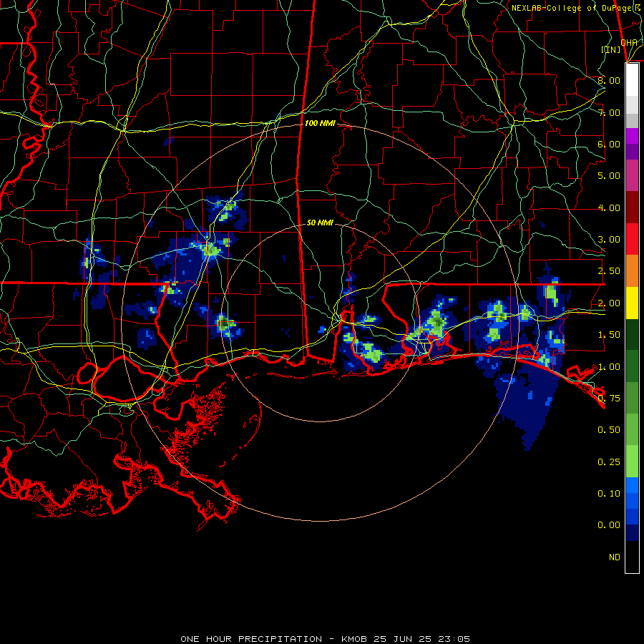Click the 50 NMI range ring label
The height and width of the screenshot is (644, 644).
tap(320, 223)
